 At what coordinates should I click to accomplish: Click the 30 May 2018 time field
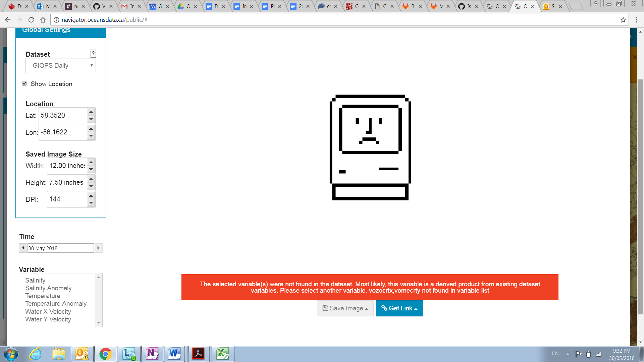tap(60, 248)
